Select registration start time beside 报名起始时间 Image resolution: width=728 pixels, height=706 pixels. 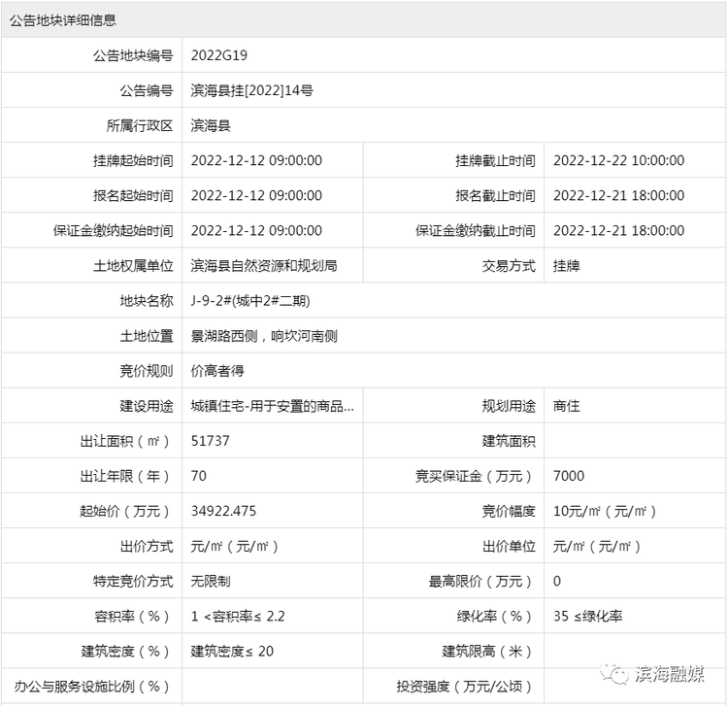coord(256,195)
